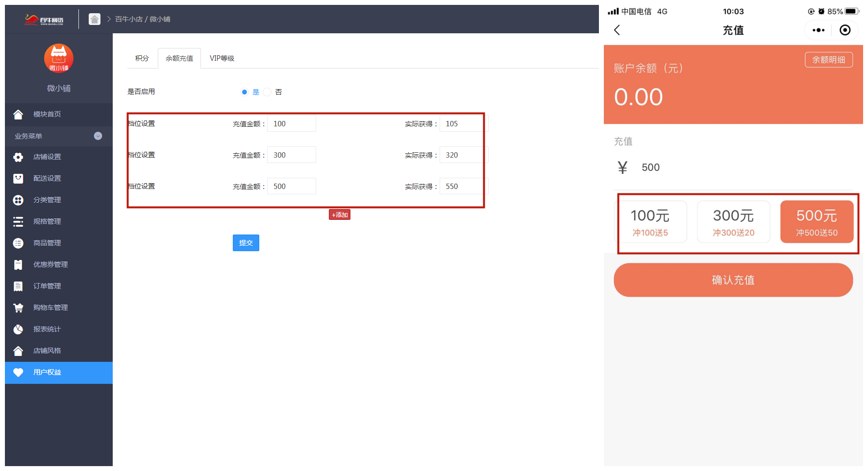The width and height of the screenshot is (868, 471).
Task: Click the 购物车管理 cart icon
Action: tap(18, 307)
